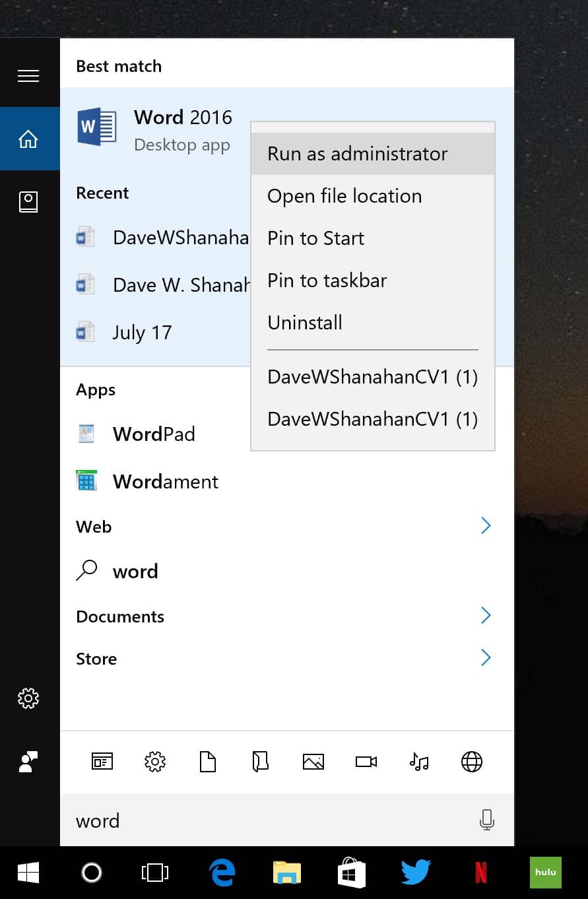
Task: Select the Home icon in the sidebar
Action: [x=28, y=139]
